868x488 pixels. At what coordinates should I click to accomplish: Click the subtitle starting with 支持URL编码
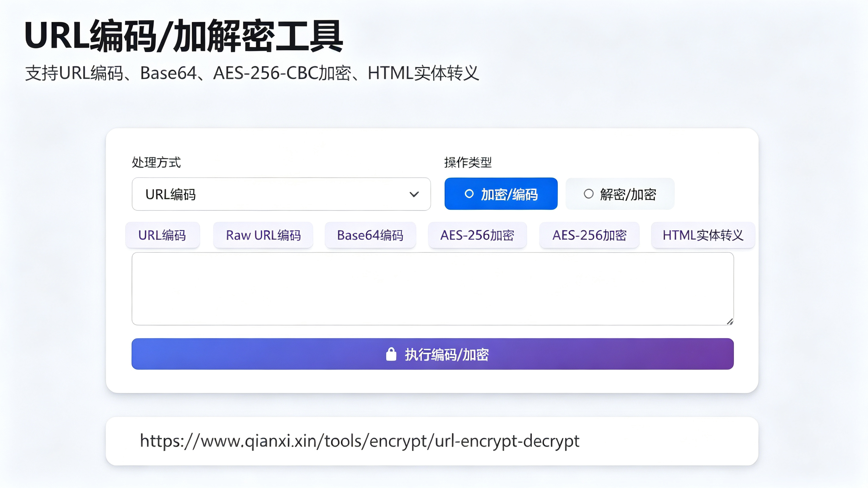point(252,73)
